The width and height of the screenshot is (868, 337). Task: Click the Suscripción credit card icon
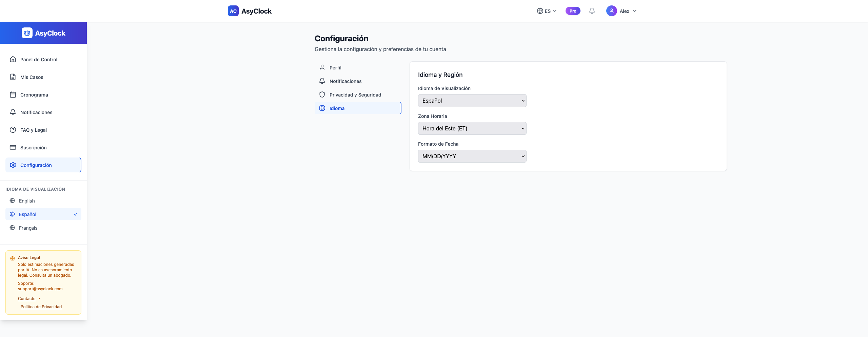pos(13,147)
